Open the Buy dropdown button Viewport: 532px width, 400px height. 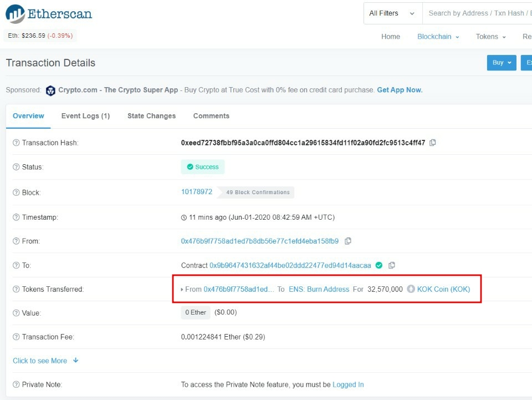click(x=502, y=63)
